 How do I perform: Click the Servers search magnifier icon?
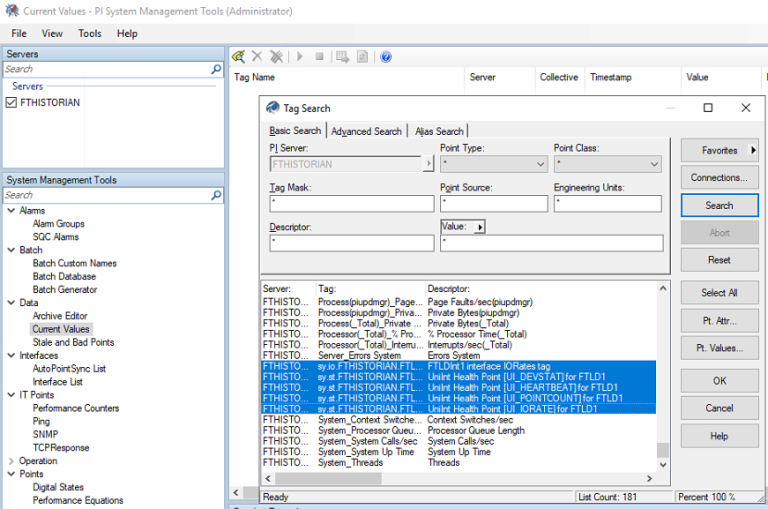pyautogui.click(x=217, y=70)
